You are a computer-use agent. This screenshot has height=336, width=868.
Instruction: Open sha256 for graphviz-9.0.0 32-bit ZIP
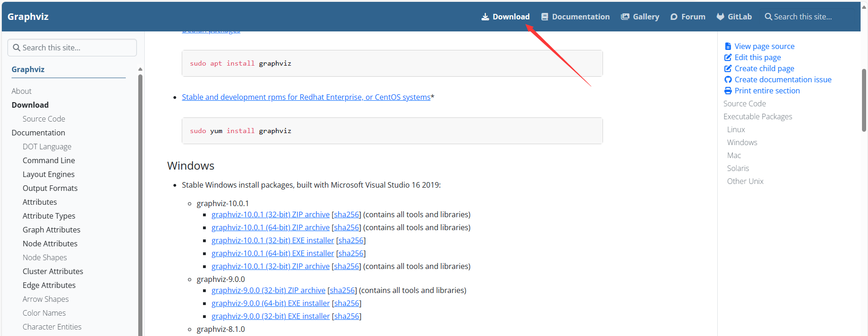tap(342, 290)
